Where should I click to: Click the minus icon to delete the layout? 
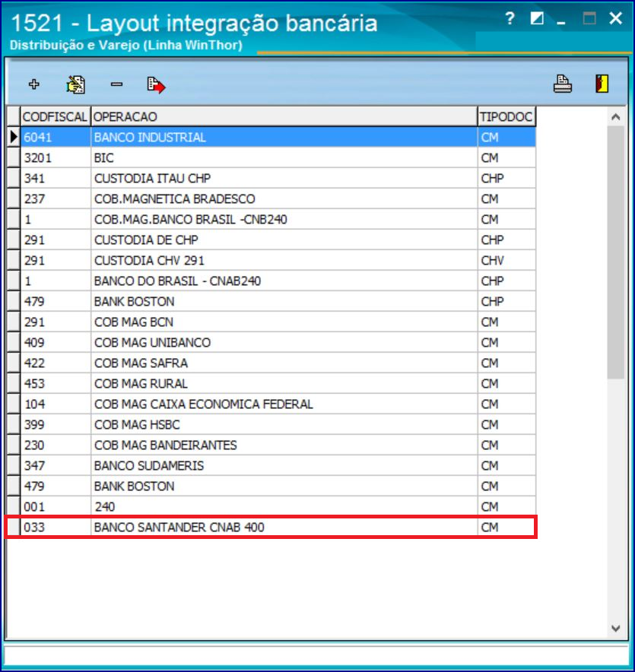[x=116, y=84]
